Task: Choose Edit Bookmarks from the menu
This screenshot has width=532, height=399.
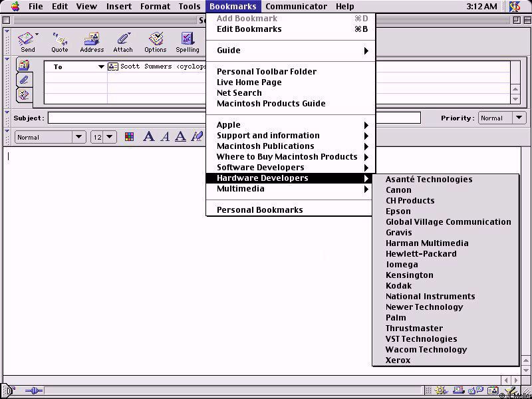Action: [x=291, y=29]
